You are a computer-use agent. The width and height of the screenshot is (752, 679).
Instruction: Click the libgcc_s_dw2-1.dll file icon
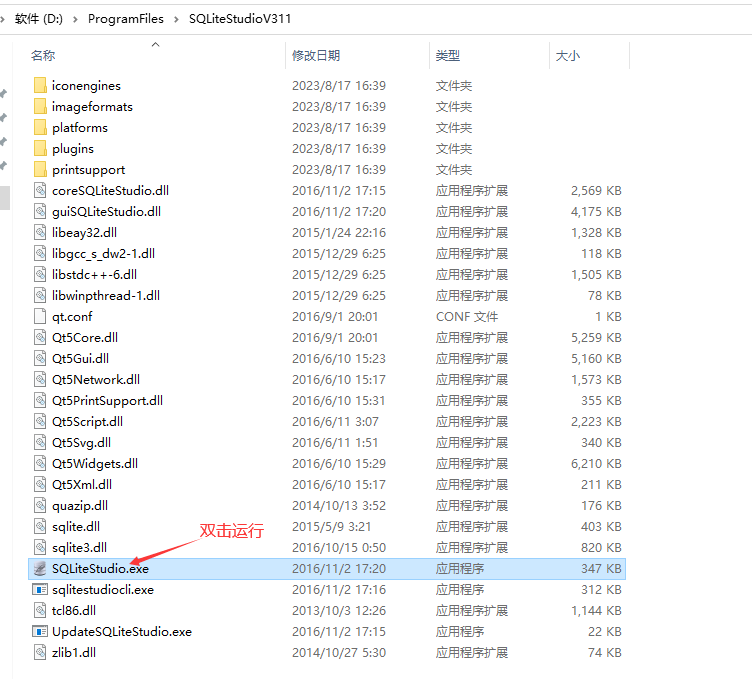(40, 254)
